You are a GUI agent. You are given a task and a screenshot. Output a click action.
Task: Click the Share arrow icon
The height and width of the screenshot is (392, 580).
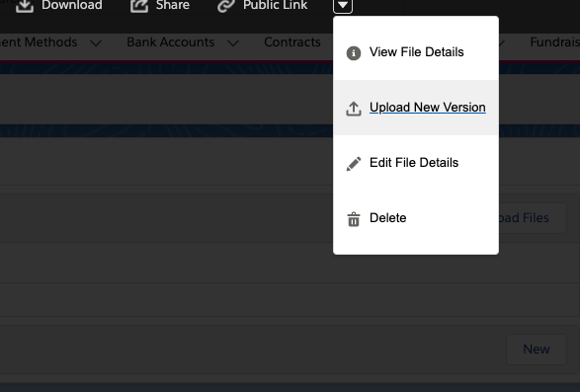139,5
